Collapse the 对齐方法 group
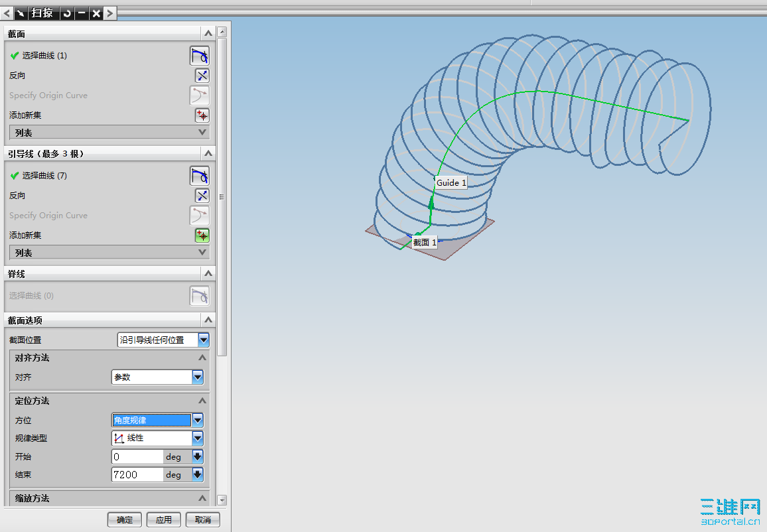 pos(202,358)
